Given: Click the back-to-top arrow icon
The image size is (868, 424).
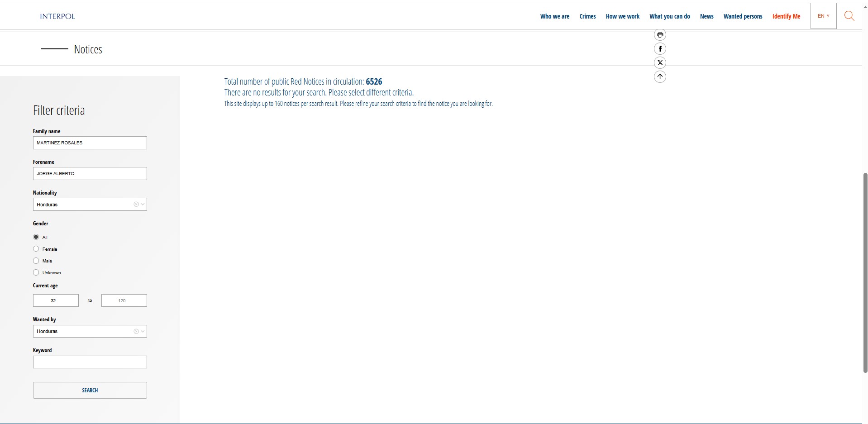Looking at the screenshot, I should 660,77.
